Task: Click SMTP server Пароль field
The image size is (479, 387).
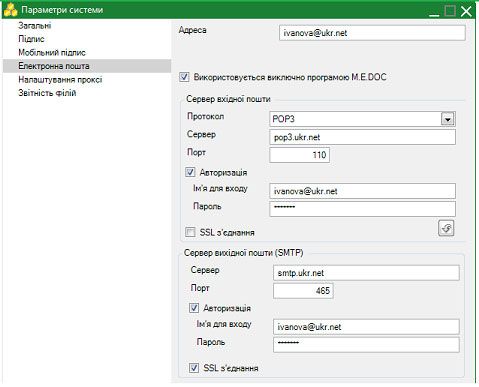Action: 366,344
